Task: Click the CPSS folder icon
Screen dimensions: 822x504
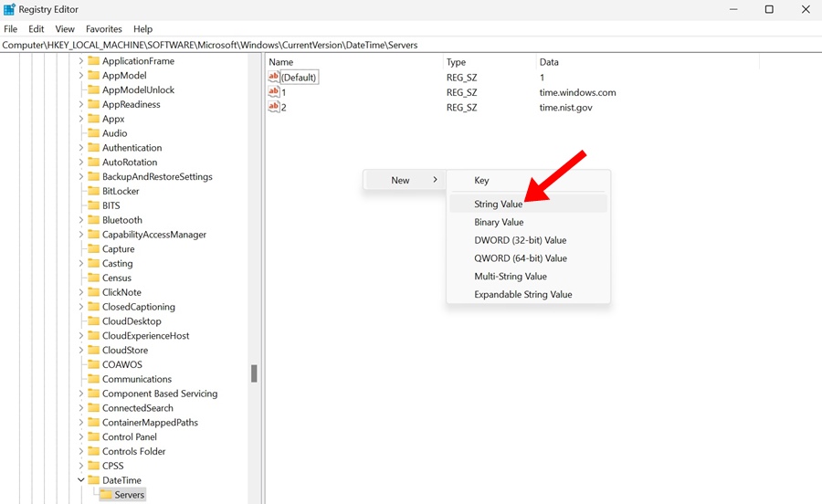Action: click(x=94, y=466)
